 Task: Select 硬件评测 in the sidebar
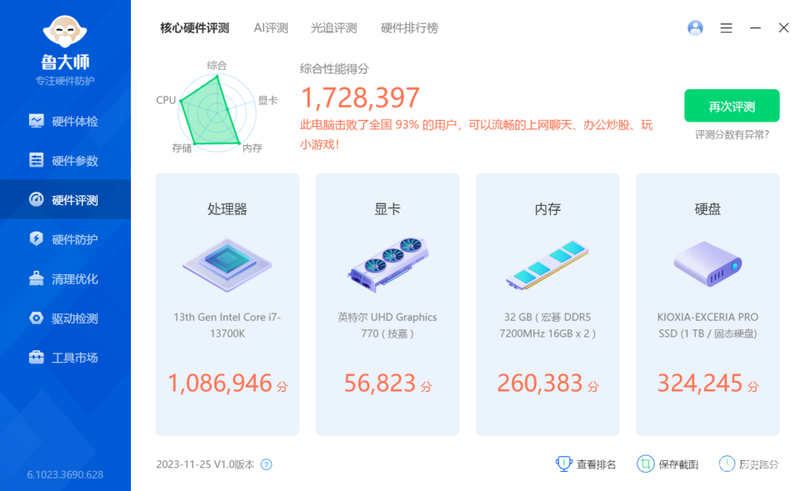pos(65,200)
